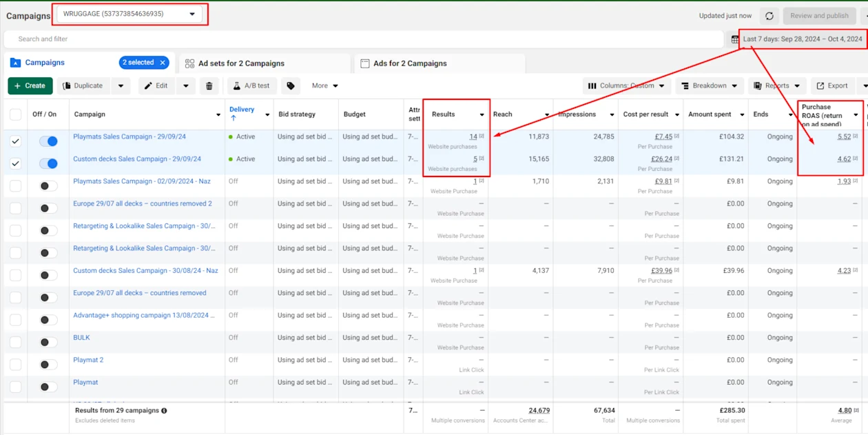Click the trash delete icon
Viewport: 868px width, 435px height.
[209, 86]
